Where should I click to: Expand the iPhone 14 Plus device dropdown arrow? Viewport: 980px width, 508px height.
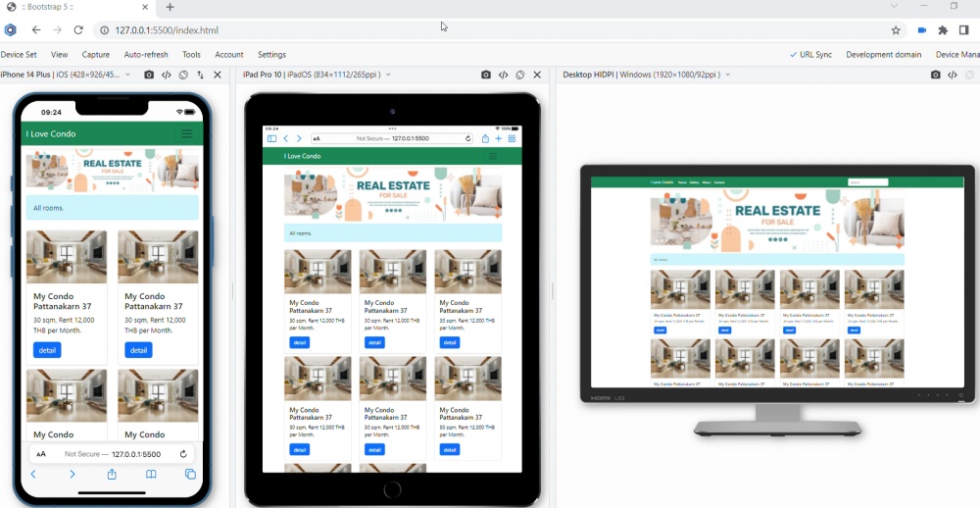coord(128,75)
